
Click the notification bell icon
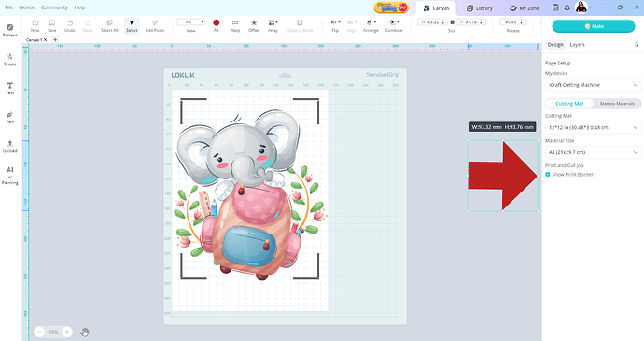(x=567, y=7)
